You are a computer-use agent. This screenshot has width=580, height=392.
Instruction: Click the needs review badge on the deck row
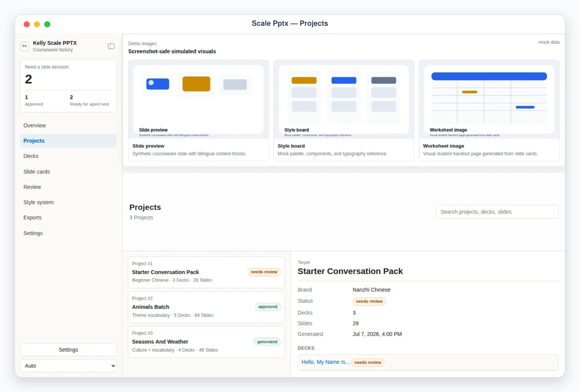(x=368, y=363)
